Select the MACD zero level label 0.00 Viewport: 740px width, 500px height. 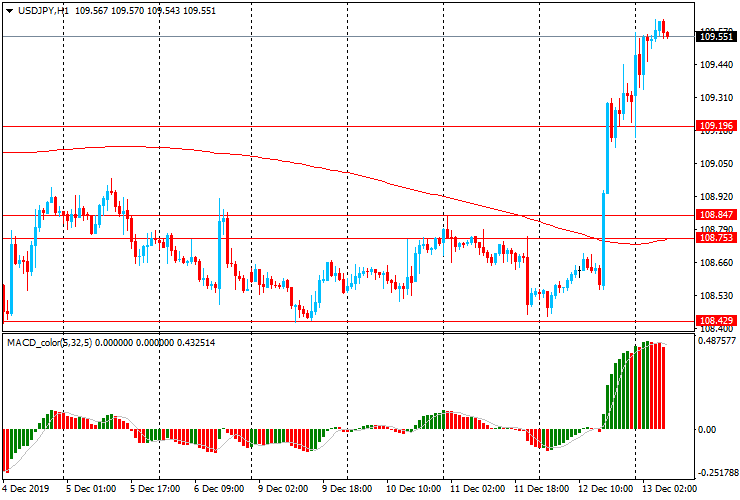point(706,430)
